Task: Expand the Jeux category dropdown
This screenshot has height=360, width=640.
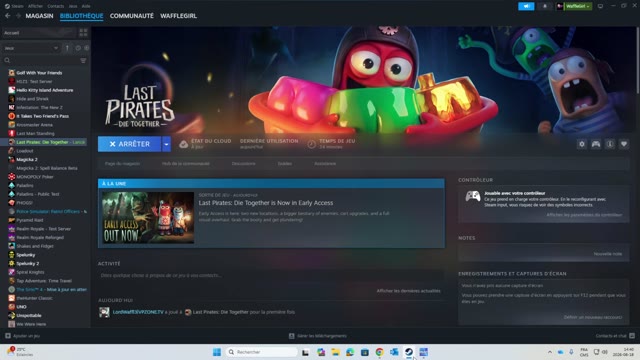Action: click(31, 48)
